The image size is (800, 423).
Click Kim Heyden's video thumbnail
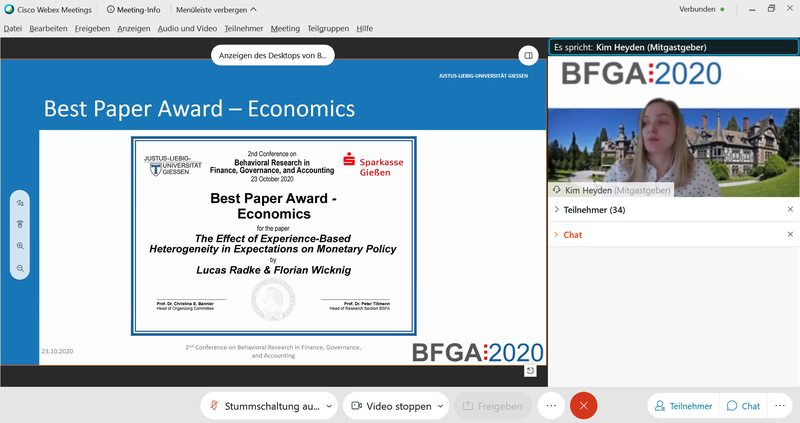tap(673, 127)
